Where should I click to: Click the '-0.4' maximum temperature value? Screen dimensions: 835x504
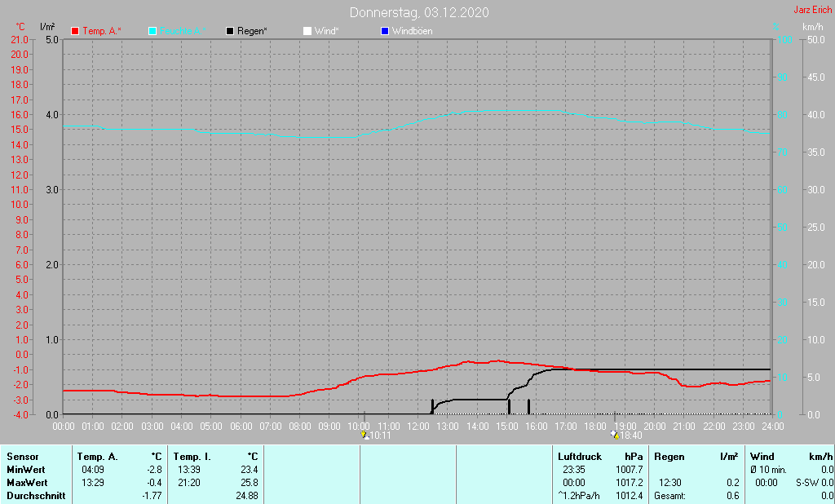pyautogui.click(x=154, y=483)
